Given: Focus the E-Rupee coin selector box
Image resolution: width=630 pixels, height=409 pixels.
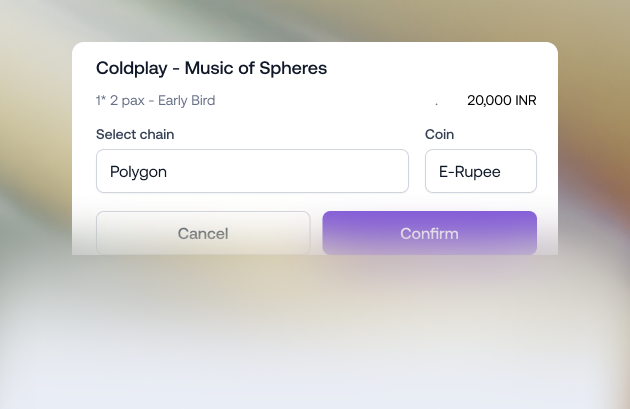Looking at the screenshot, I should tap(481, 171).
